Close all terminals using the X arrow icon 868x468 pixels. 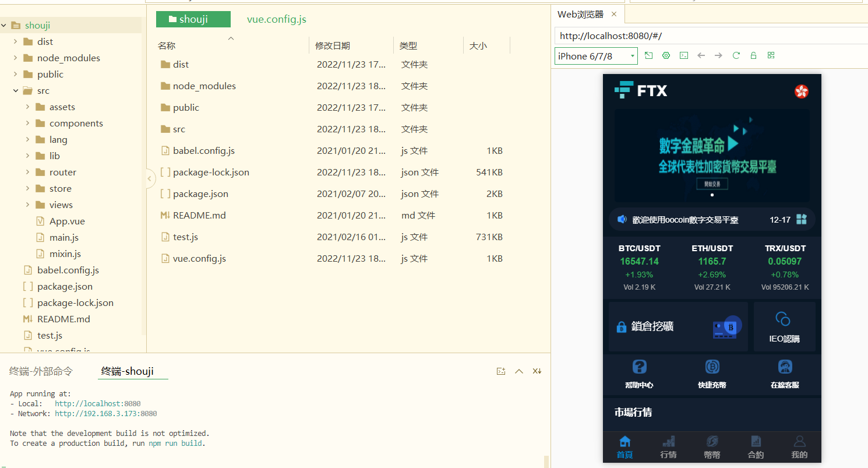click(x=537, y=371)
